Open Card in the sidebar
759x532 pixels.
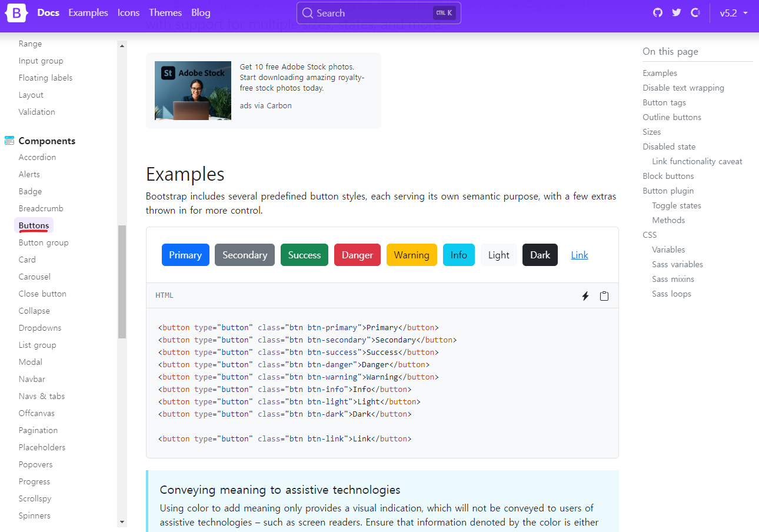[x=27, y=260]
